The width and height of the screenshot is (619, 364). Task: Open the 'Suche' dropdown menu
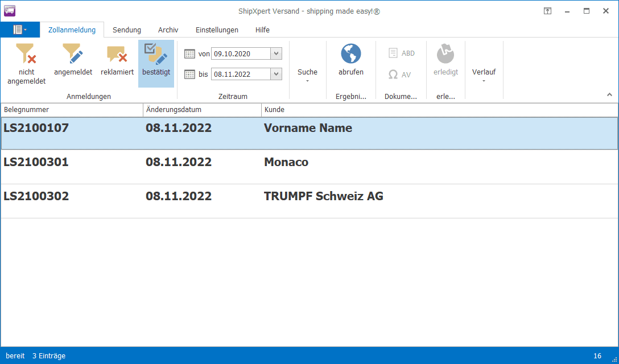click(x=307, y=75)
